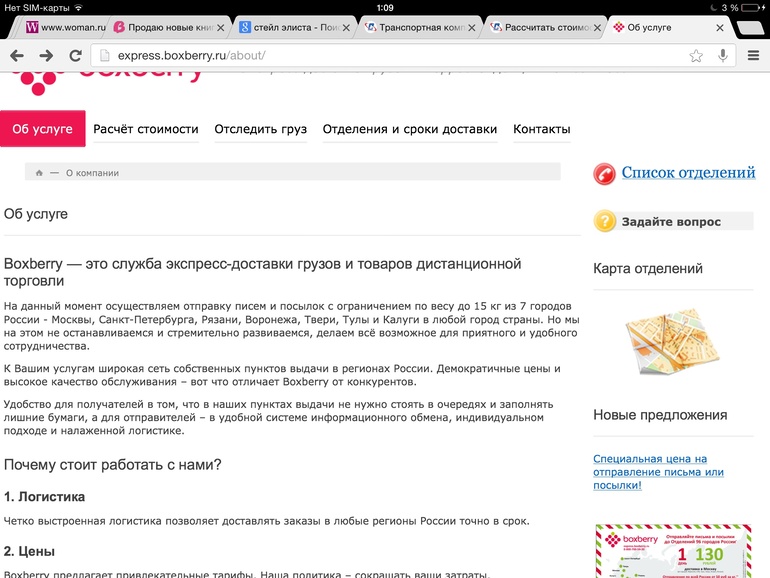Image resolution: width=770 pixels, height=578 pixels.
Task: Click О компании breadcrumb
Action: tap(92, 173)
